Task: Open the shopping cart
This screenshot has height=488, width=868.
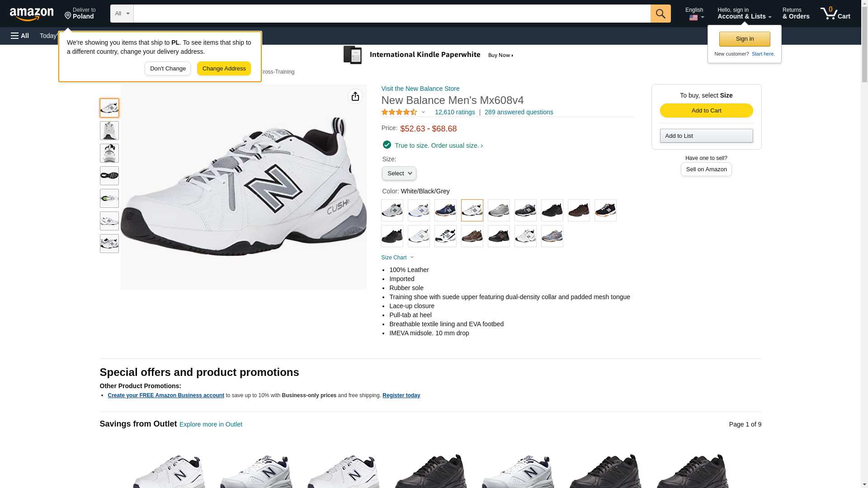Action: pyautogui.click(x=835, y=14)
